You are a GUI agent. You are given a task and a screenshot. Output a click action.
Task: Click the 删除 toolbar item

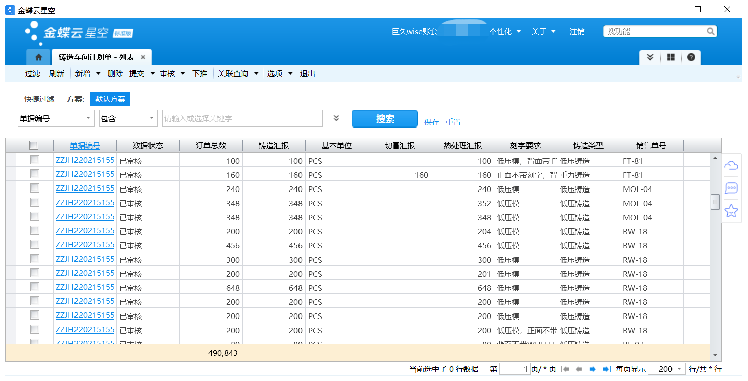pyautogui.click(x=114, y=73)
